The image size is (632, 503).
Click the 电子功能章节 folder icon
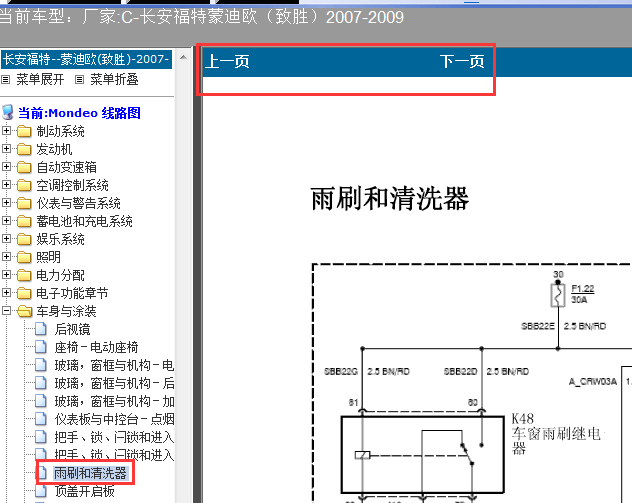coord(24,293)
